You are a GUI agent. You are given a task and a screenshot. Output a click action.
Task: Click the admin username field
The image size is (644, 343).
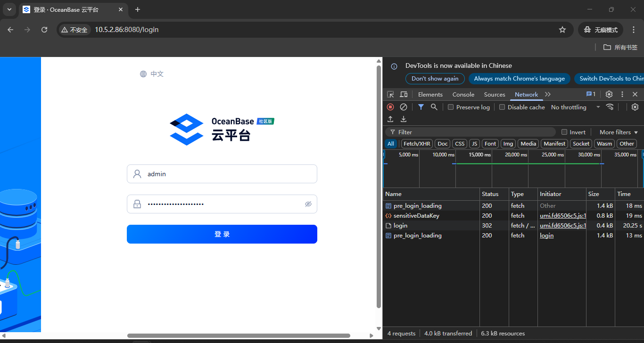(x=222, y=174)
